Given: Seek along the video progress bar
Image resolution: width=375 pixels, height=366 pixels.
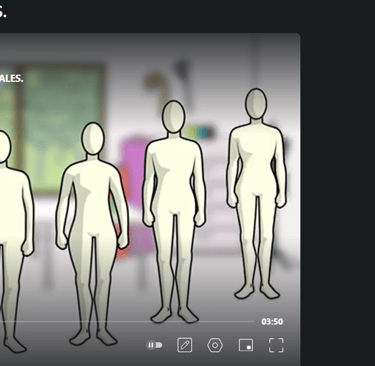Looking at the screenshot, I should click(x=127, y=322).
